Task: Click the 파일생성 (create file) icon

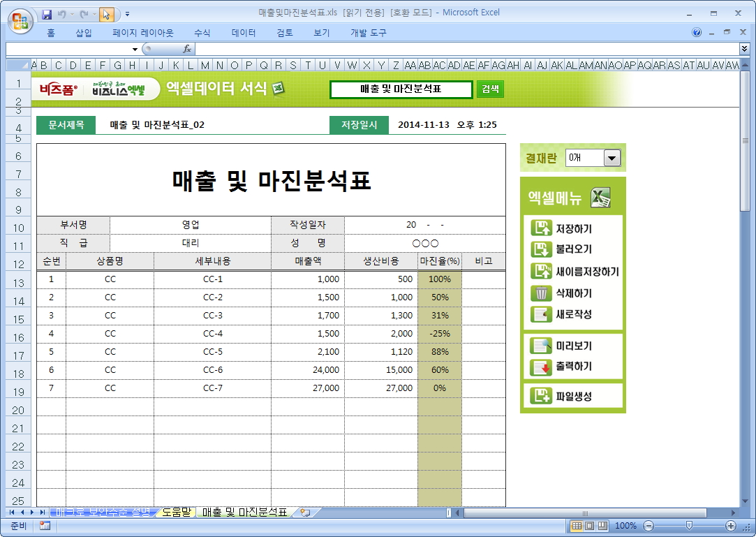Action: click(x=541, y=397)
